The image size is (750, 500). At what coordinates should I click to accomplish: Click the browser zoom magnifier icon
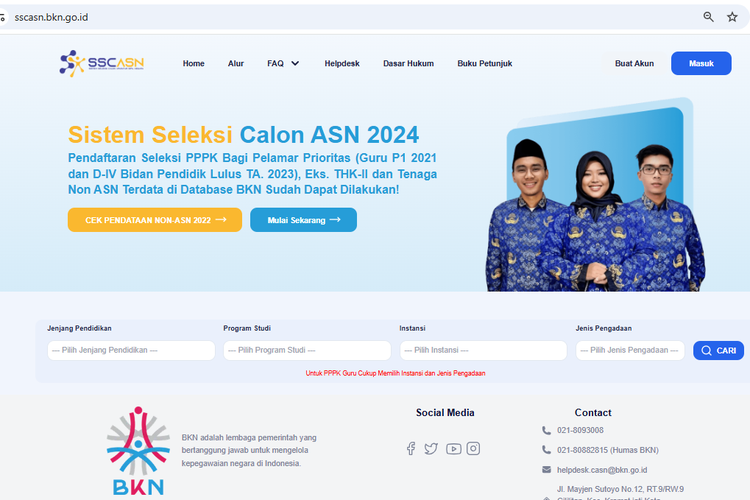click(x=708, y=17)
